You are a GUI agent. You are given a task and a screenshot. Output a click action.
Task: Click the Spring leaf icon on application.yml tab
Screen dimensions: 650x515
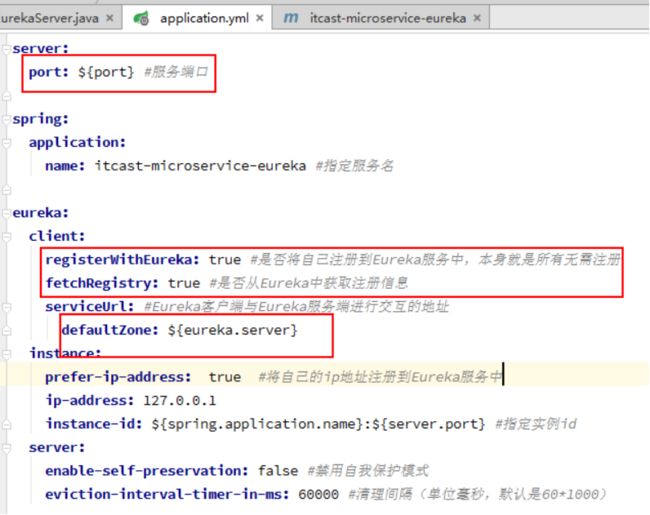pos(141,18)
